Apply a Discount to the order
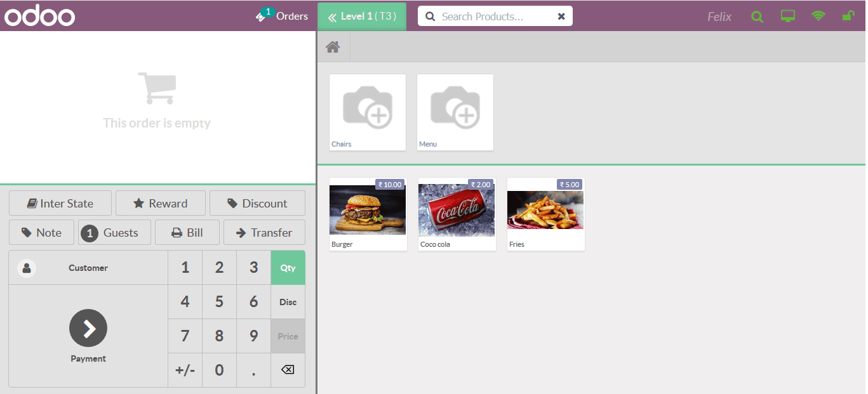This screenshot has width=868, height=394. click(x=257, y=203)
